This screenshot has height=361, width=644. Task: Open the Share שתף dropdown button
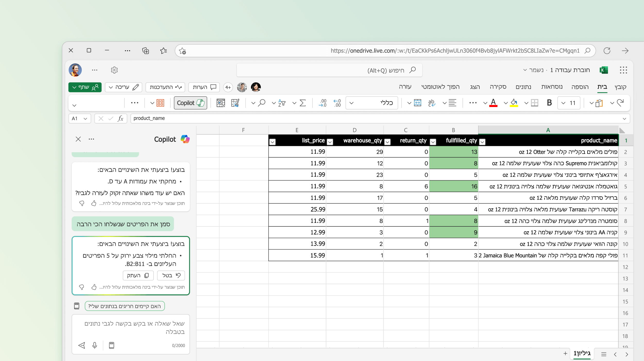click(x=85, y=87)
